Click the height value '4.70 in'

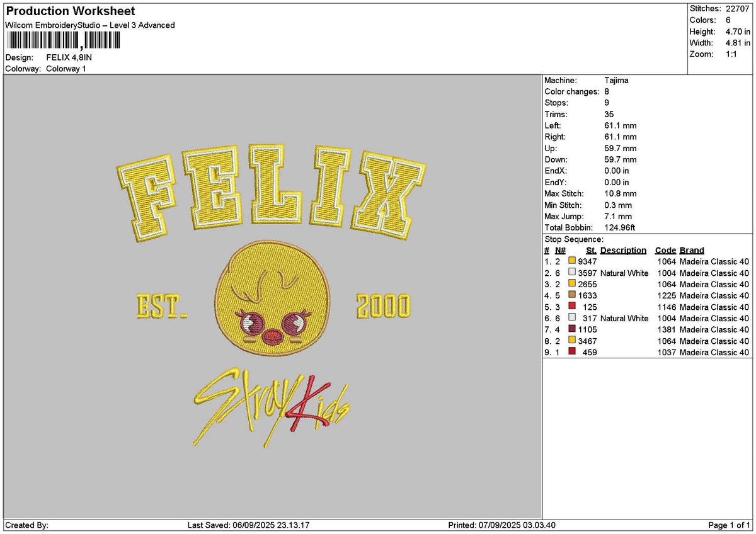tap(738, 31)
